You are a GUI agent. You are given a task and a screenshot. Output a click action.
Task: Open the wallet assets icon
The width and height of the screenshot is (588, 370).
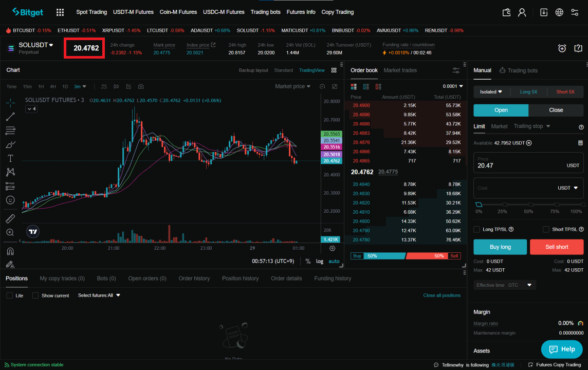point(506,12)
